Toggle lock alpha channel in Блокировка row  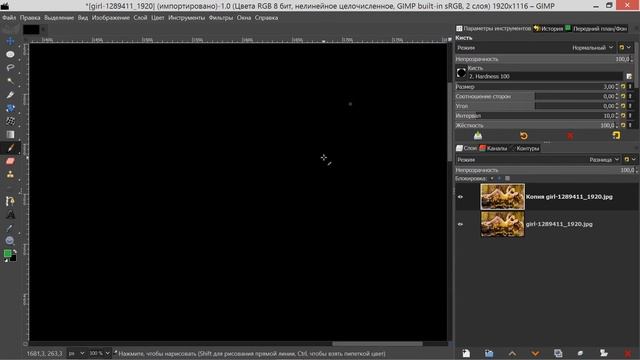(x=507, y=178)
